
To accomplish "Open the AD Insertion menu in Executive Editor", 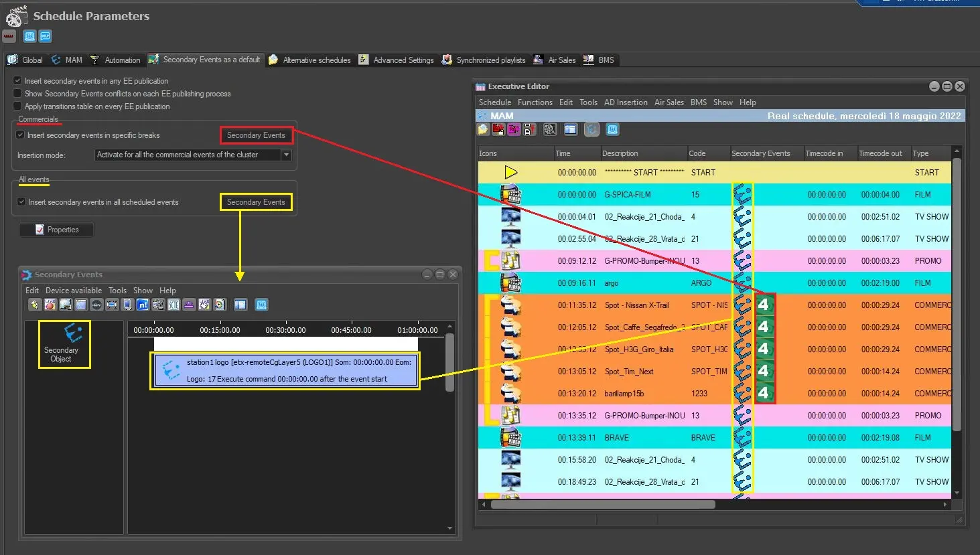I will point(625,102).
